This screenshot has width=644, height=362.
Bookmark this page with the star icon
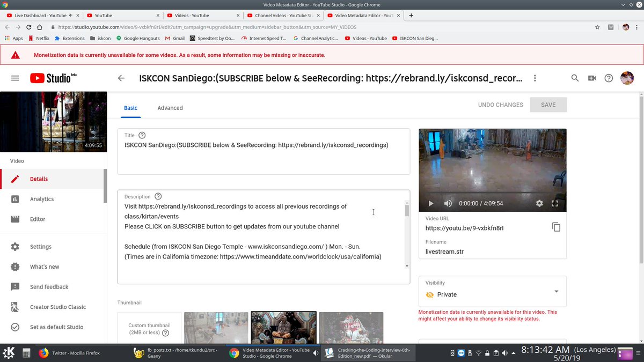click(x=597, y=27)
